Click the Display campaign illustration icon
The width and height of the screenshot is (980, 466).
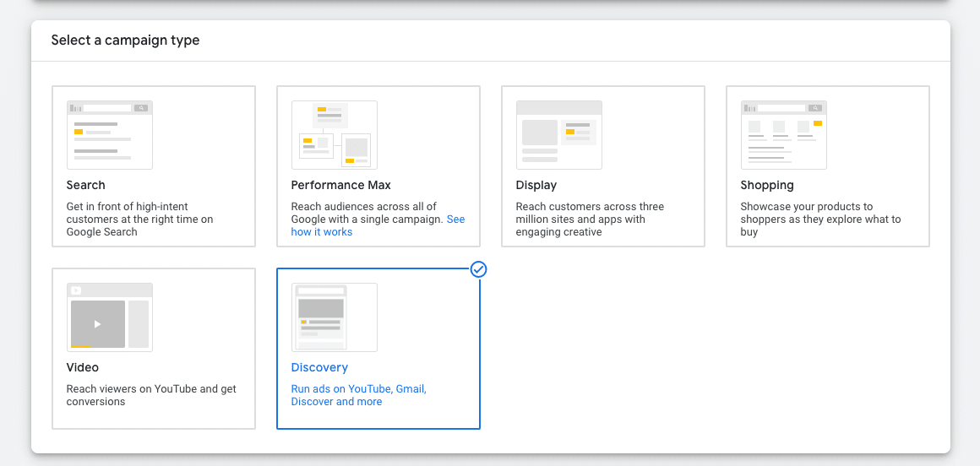559,135
